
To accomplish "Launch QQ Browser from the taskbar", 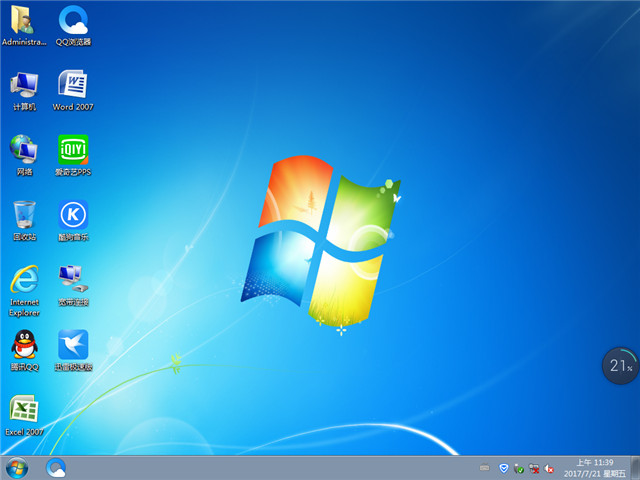I will [x=56, y=467].
